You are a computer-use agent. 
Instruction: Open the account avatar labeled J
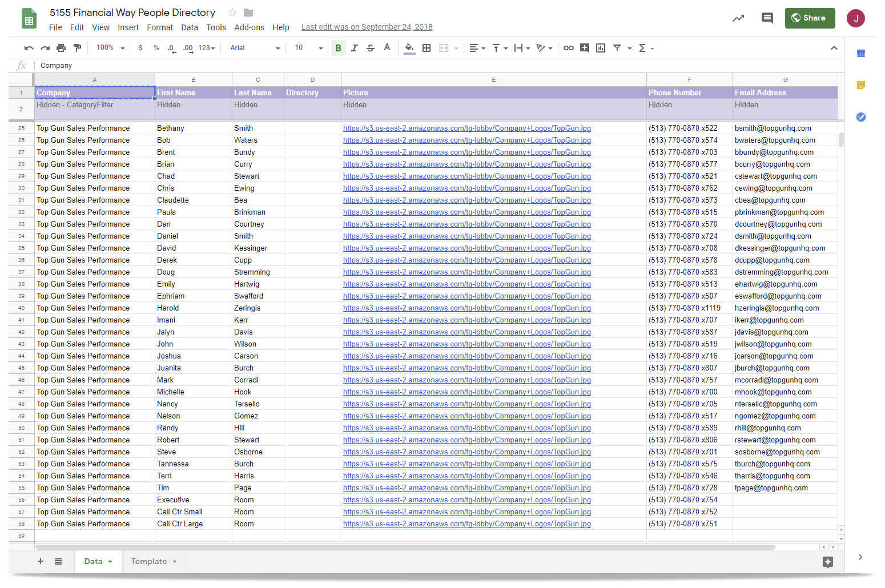click(x=856, y=18)
